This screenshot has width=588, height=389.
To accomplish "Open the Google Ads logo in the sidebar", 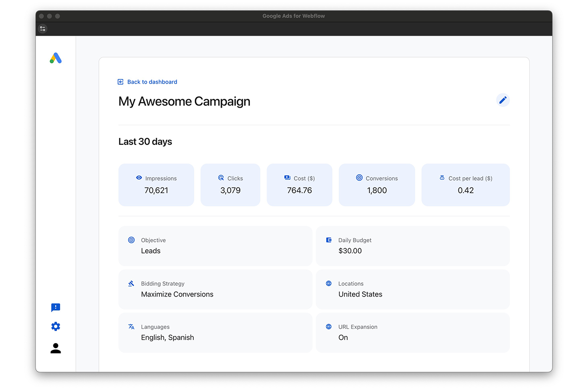I will tap(55, 58).
